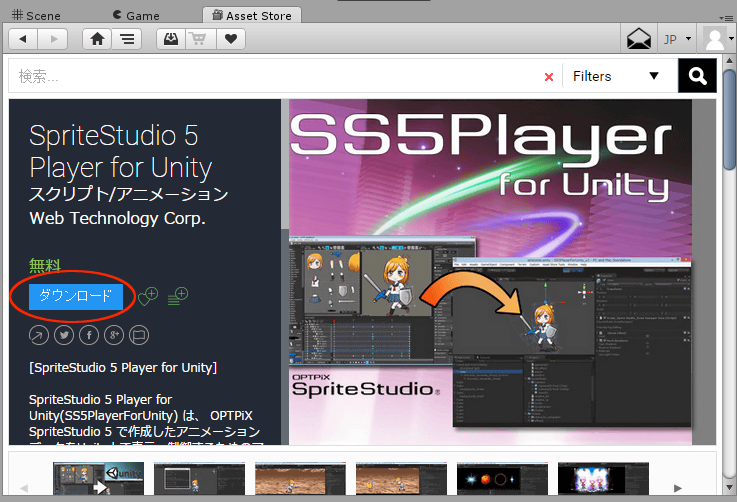Open the スクリプト/アニメーション category link
Image resolution: width=737 pixels, height=502 pixels.
(x=129, y=194)
